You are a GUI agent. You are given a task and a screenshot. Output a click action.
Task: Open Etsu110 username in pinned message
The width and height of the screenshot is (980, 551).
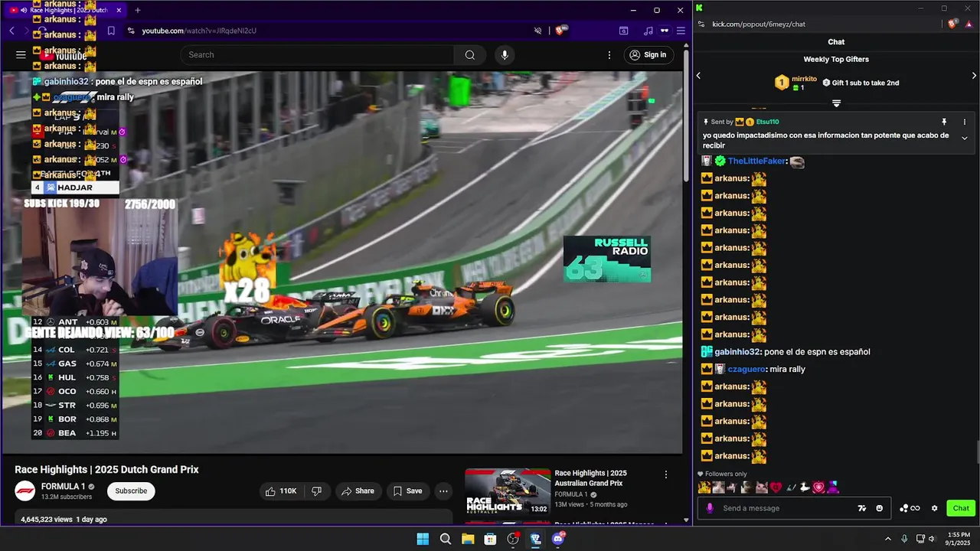coord(767,122)
